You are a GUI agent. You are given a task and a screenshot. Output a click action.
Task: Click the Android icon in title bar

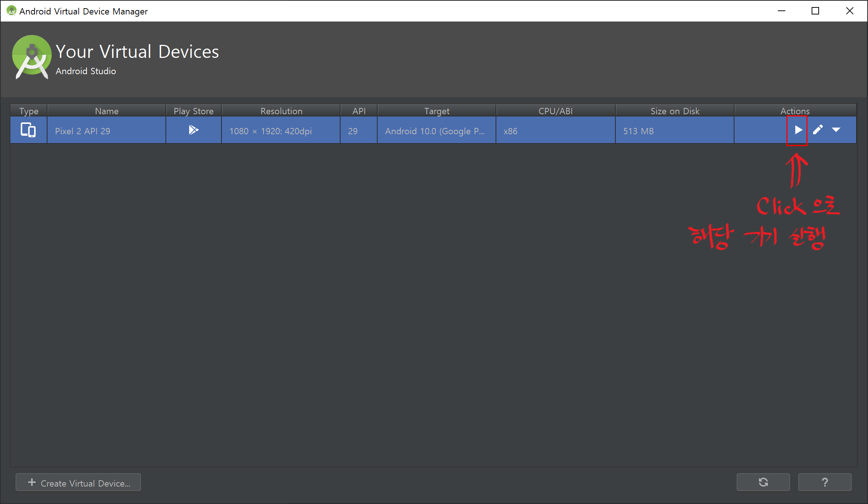pyautogui.click(x=11, y=11)
